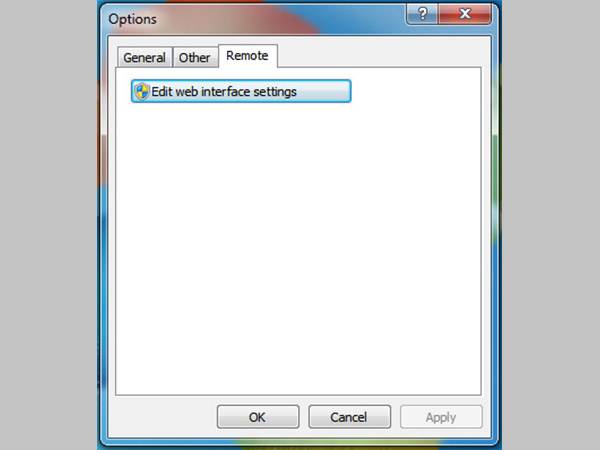Switch to the General tab

pyautogui.click(x=145, y=57)
